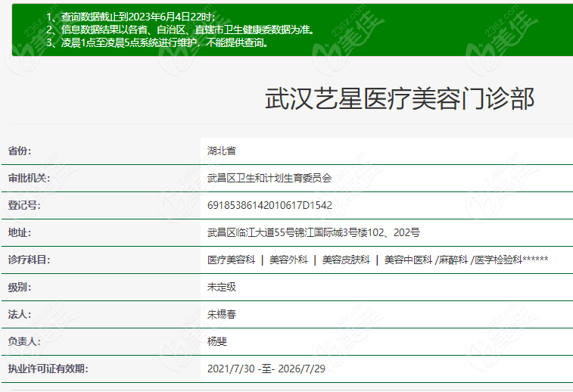
Task: Click the value 未定级
Action: (x=222, y=287)
